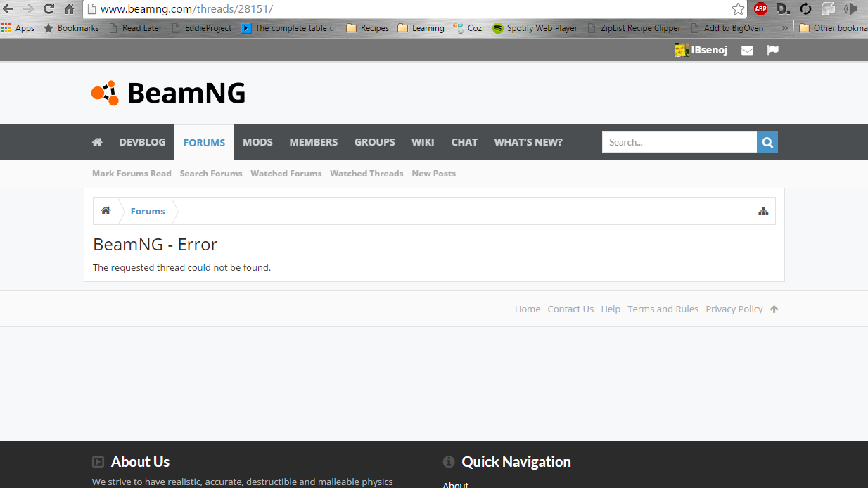Open the CHAT tab
This screenshot has width=868, height=488.
(x=464, y=142)
